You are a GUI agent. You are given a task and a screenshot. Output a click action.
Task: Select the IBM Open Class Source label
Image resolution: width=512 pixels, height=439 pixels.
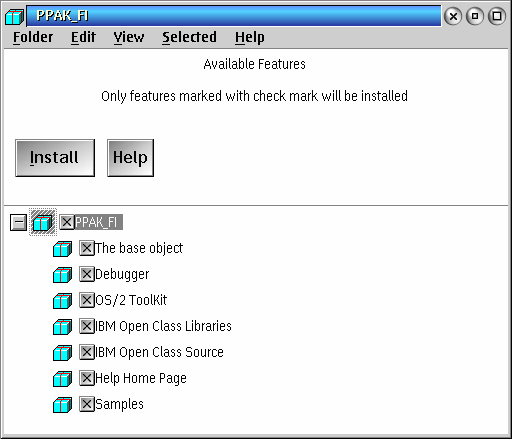click(159, 352)
